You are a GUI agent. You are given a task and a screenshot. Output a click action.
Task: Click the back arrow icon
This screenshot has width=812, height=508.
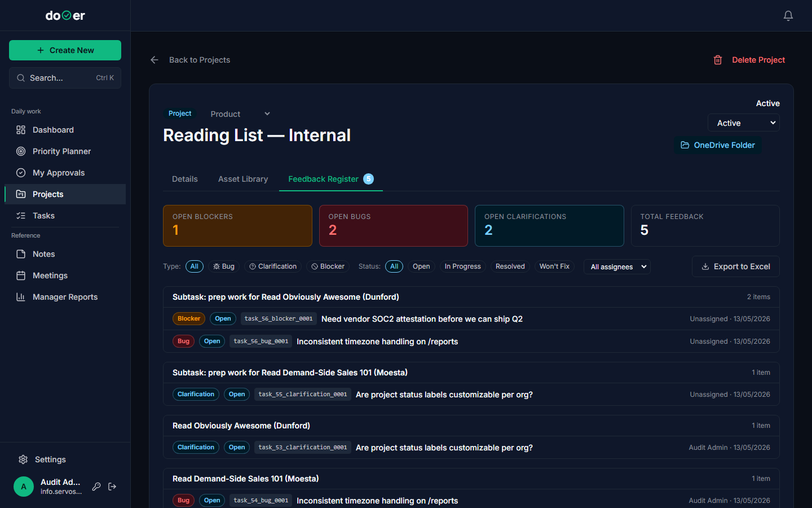(155, 60)
